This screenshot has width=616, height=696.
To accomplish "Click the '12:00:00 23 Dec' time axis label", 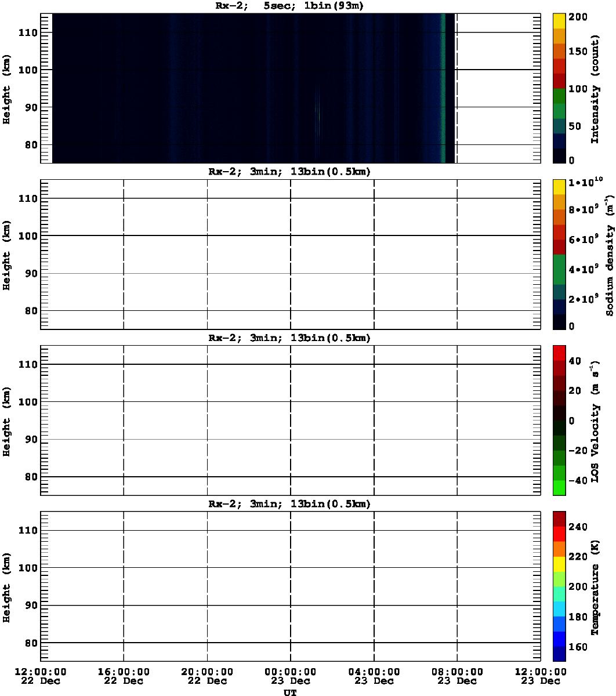I will click(x=541, y=676).
